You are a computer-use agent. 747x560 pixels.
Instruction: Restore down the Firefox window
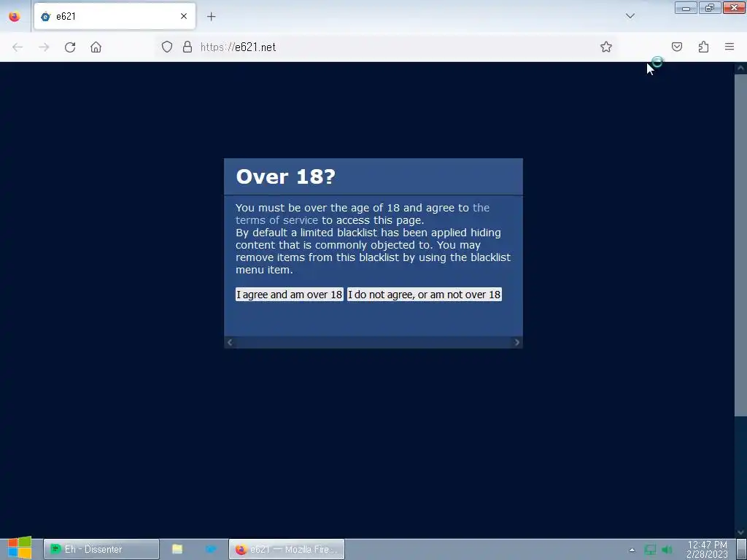tap(709, 8)
